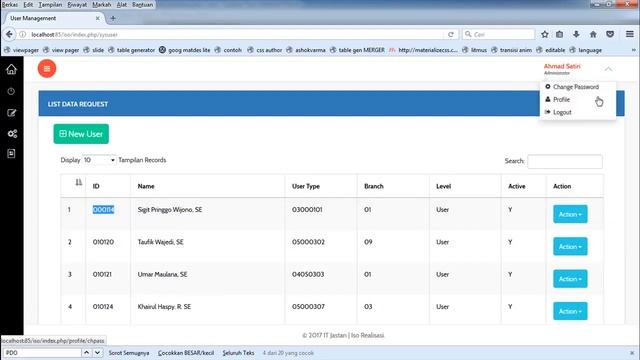Show more bookmarks toolbar overflow chevron

633,50
